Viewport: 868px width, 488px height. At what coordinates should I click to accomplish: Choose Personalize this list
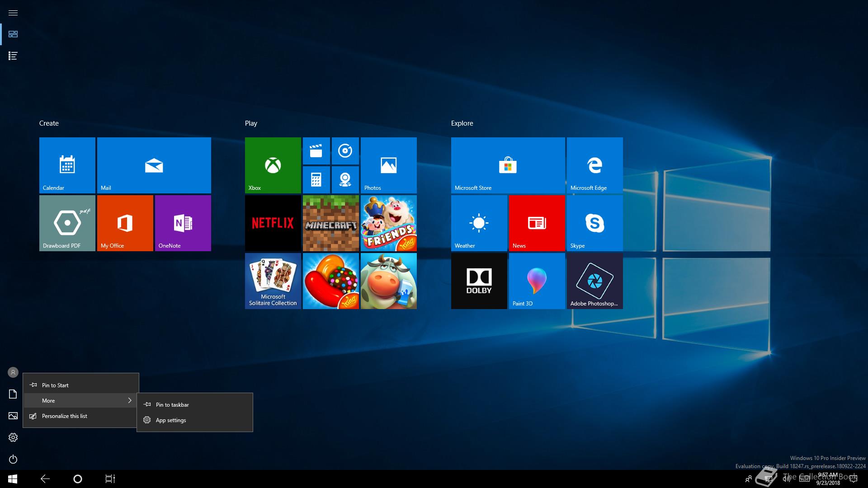[x=81, y=416]
